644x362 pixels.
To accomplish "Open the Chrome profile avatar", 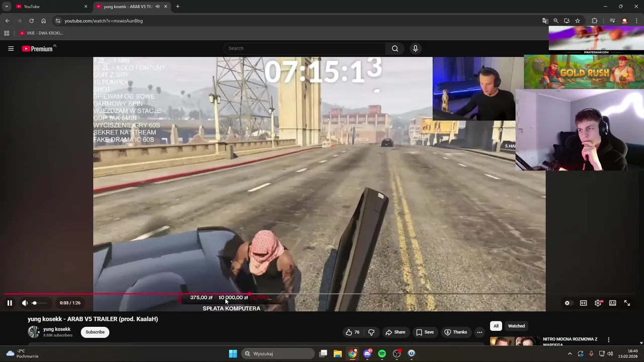I will pyautogui.click(x=624, y=21).
